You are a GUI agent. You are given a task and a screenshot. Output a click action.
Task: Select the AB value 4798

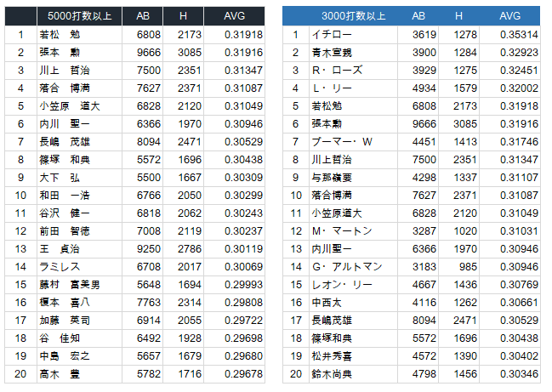(424, 374)
